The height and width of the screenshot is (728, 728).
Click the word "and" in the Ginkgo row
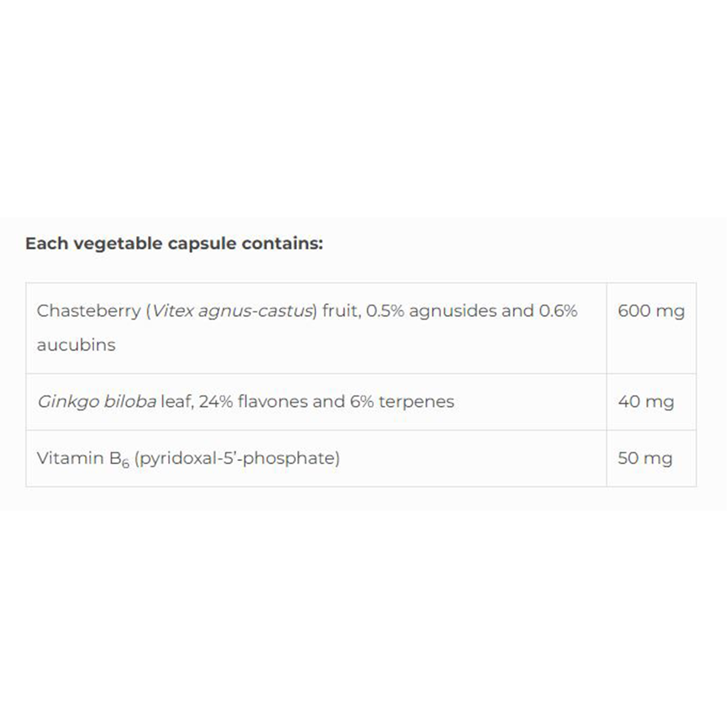point(328,402)
